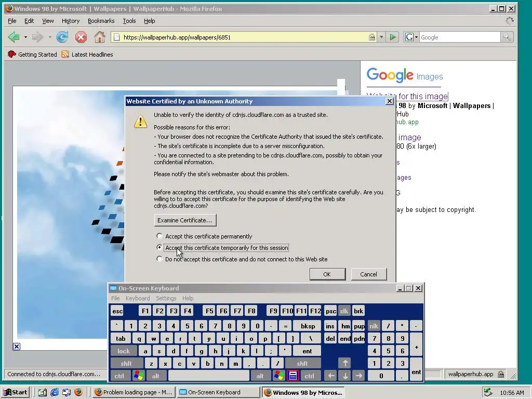Expand the address bar URL dropdown

[x=381, y=37]
